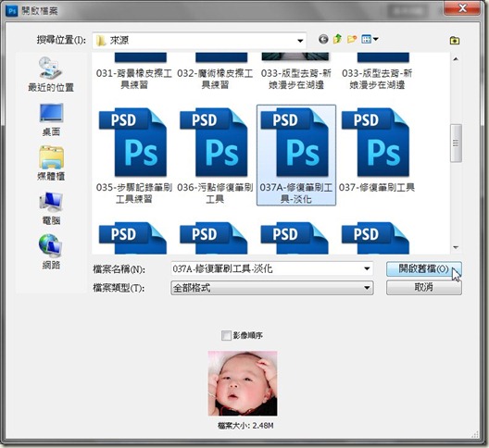Select the third file in the top row, 033-版型去背

[x=295, y=71]
